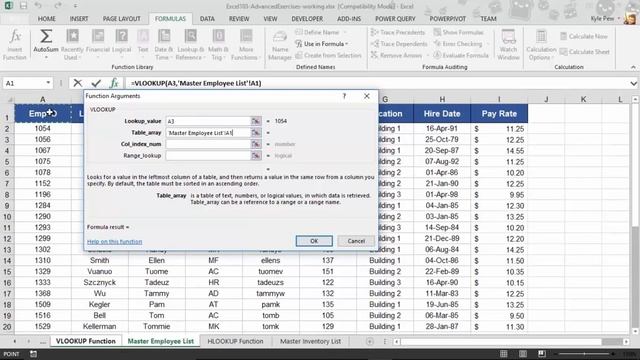Open the POWER QUERY ribbon tab
640x360 pixels.
pos(395,19)
